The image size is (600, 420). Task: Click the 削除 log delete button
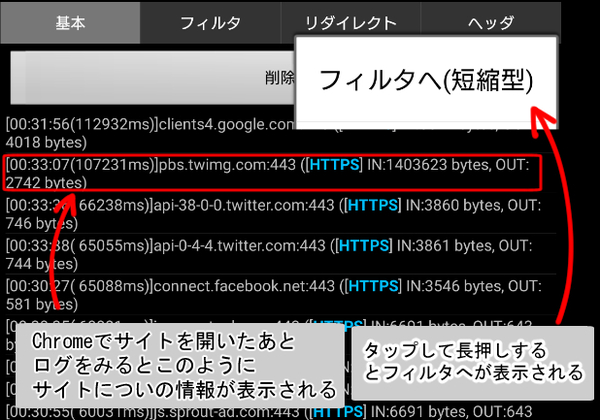[x=153, y=78]
